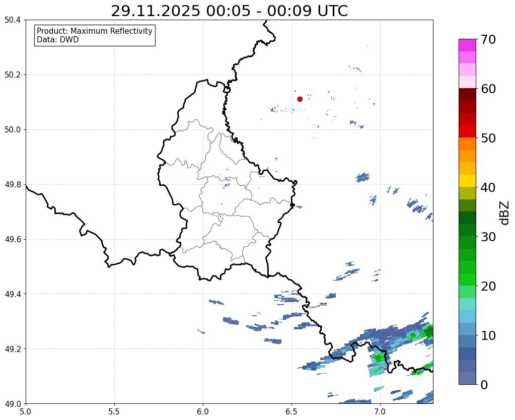Click the yellow colorbar segment above 40
The width and height of the screenshot is (515, 420).
click(467, 181)
